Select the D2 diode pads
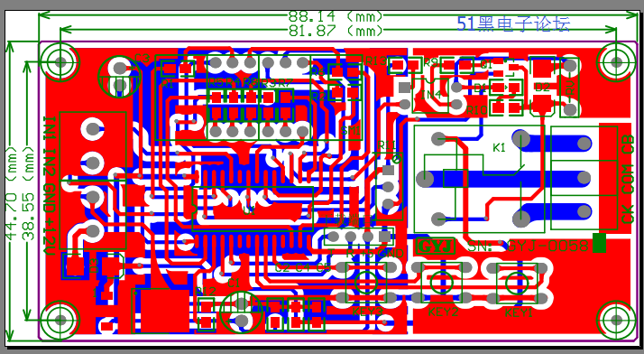 (542, 86)
